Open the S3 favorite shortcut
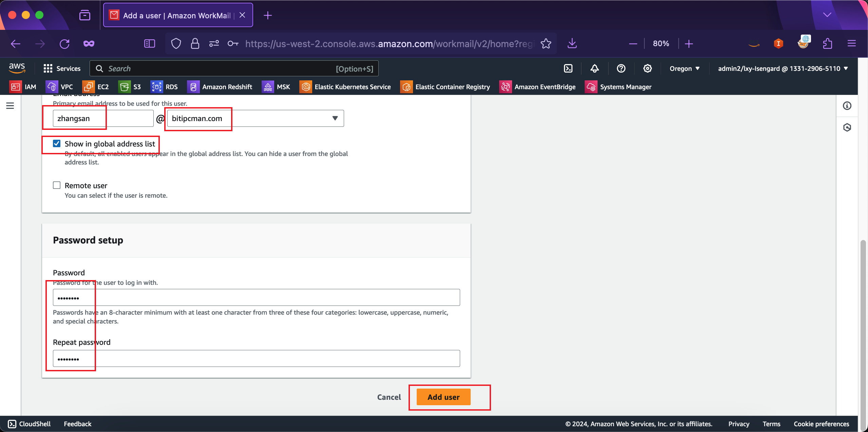Image resolution: width=868 pixels, height=432 pixels. point(130,87)
